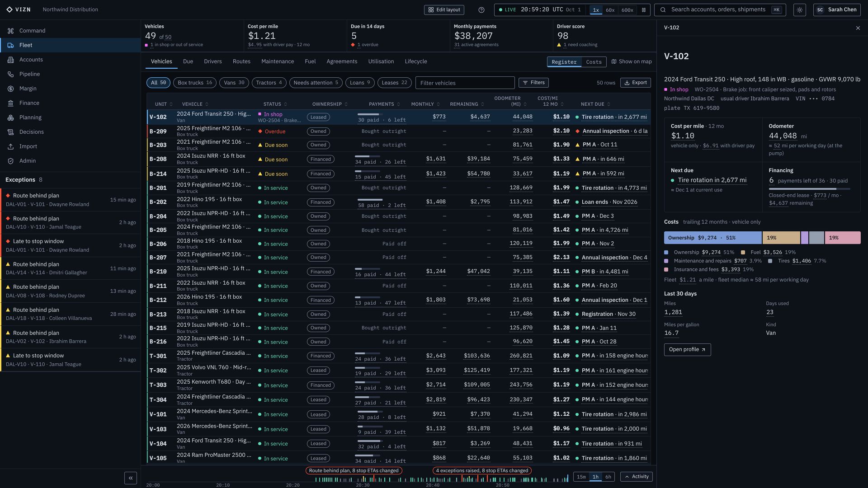Image resolution: width=868 pixels, height=488 pixels.
Task: Pause the live clock
Action: pos(644,10)
